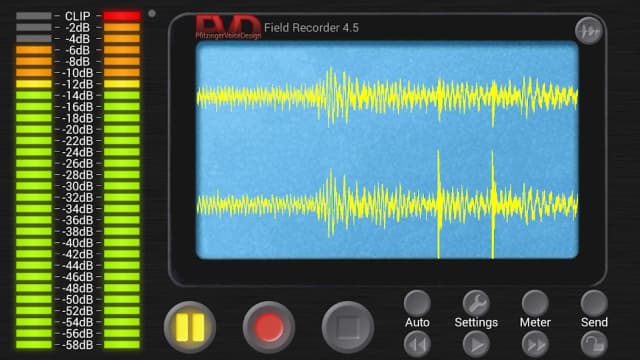
Task: Click the Field Recorder 4.5 title
Action: tap(311, 28)
